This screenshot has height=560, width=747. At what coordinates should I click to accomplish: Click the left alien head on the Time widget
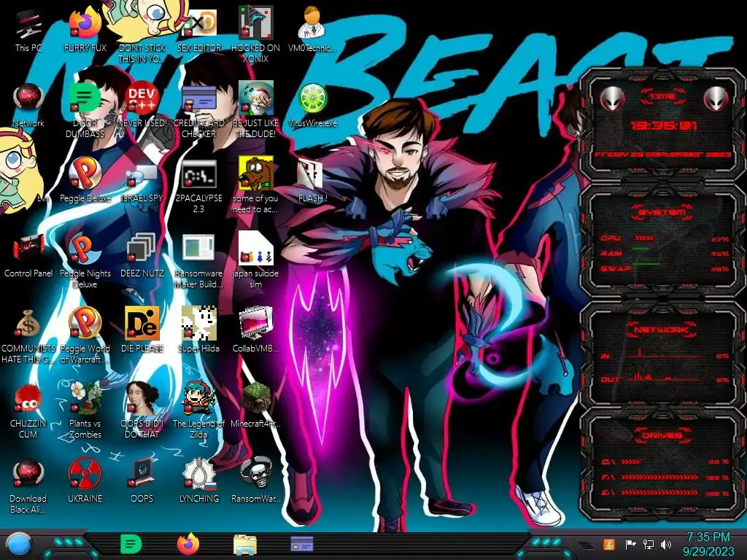coord(612,99)
